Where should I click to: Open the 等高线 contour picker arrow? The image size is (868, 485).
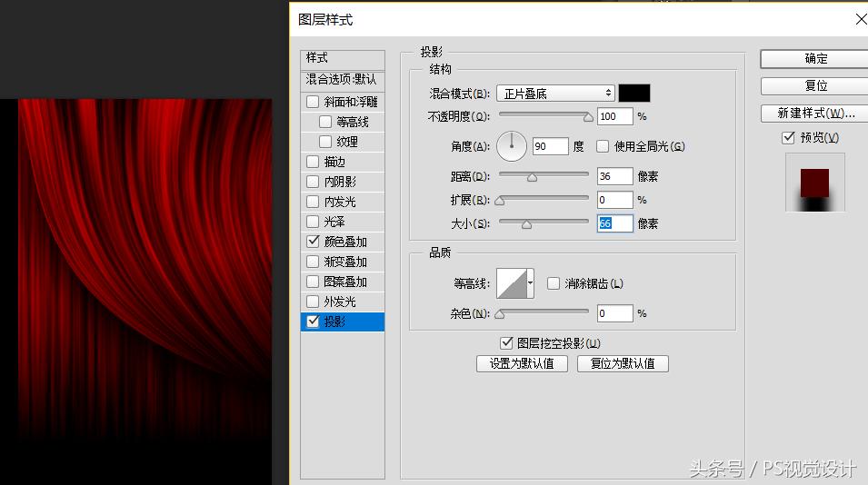(x=530, y=283)
